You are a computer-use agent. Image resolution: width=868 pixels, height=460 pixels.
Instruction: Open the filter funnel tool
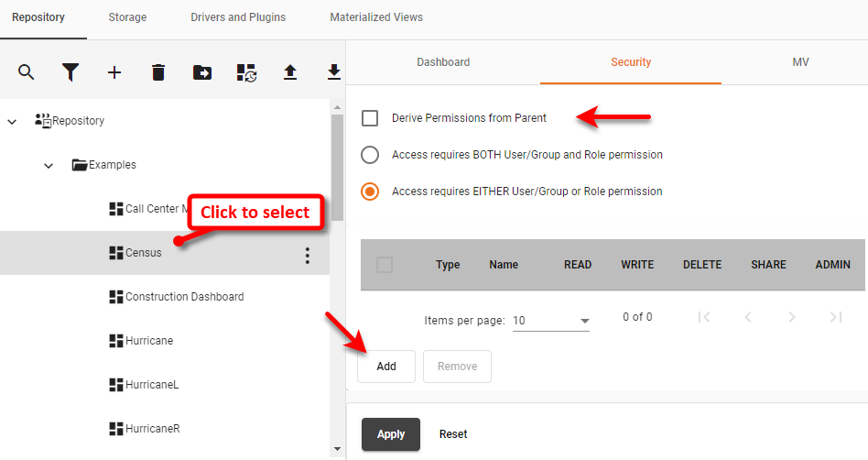71,72
